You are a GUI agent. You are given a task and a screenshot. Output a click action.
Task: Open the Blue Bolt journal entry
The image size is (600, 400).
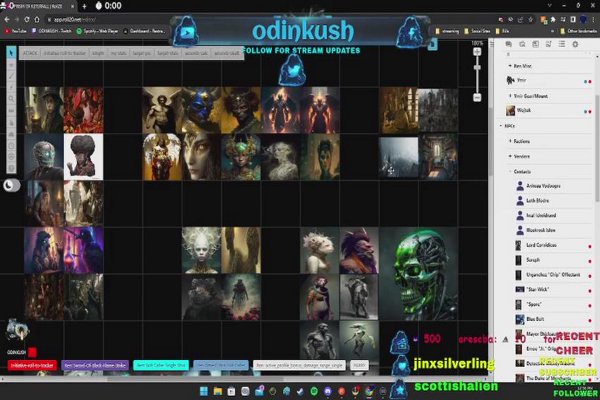tap(553, 319)
